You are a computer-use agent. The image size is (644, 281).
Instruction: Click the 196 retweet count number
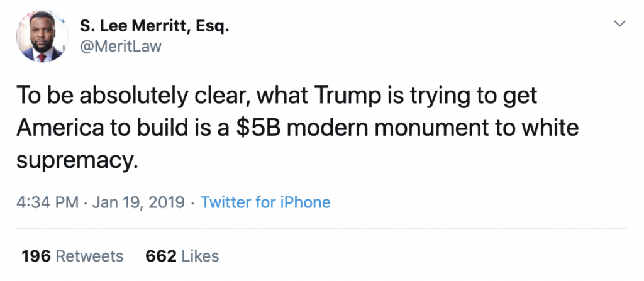coord(36,256)
